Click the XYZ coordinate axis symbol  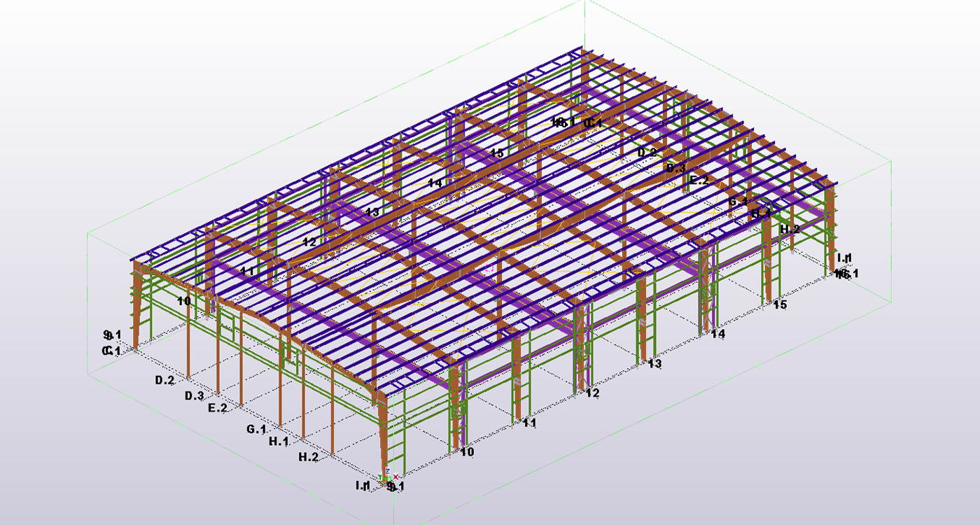coord(386,477)
